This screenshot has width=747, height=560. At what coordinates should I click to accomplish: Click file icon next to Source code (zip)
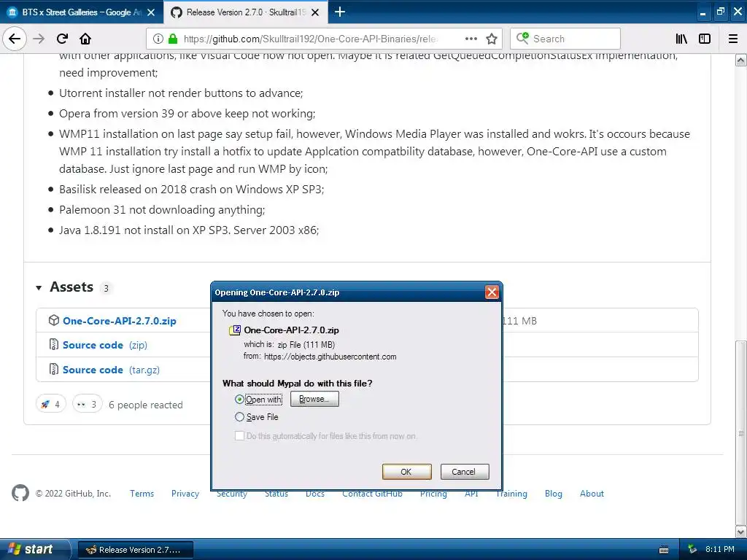(x=54, y=344)
